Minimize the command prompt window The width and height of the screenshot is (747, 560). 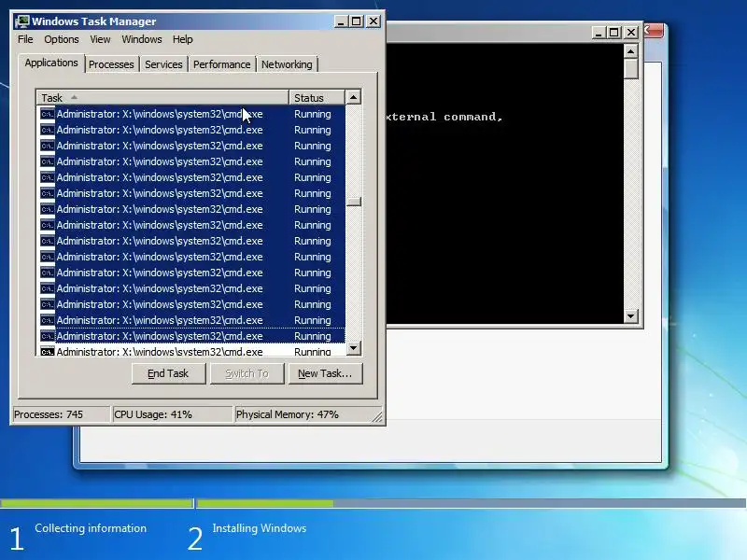tap(599, 33)
